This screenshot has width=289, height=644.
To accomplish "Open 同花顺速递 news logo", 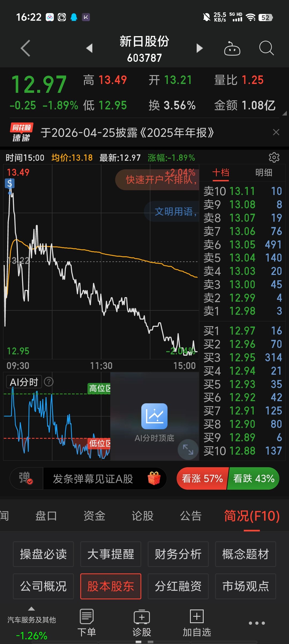I will 21,132.
